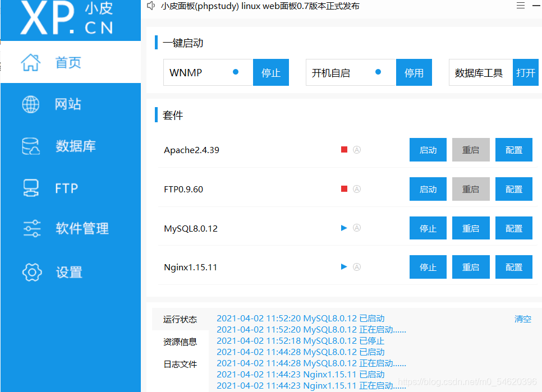This screenshot has width=542, height=392.
Task: Click the WNMP selection field
Action: (x=208, y=72)
